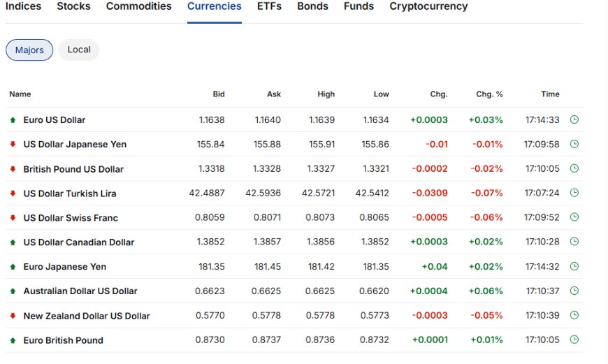Go to the Commodities tab
This screenshot has width=608, height=364.
[x=139, y=6]
